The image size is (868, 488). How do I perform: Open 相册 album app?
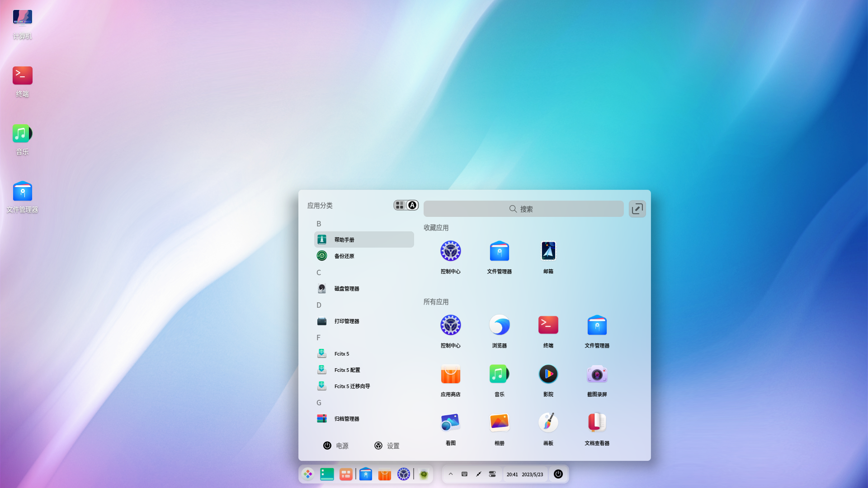tap(499, 428)
